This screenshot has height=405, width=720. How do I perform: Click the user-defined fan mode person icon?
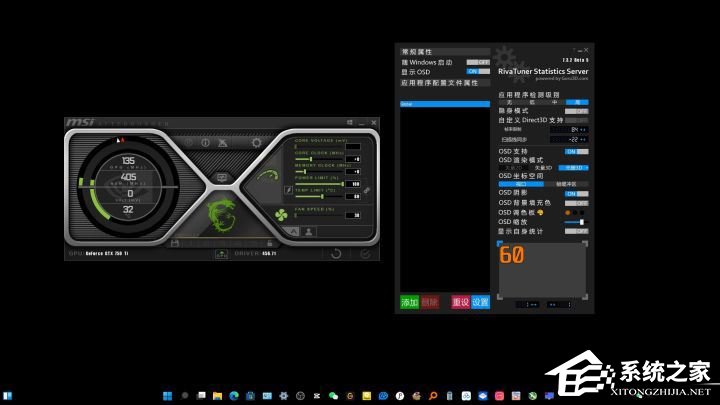click(309, 232)
